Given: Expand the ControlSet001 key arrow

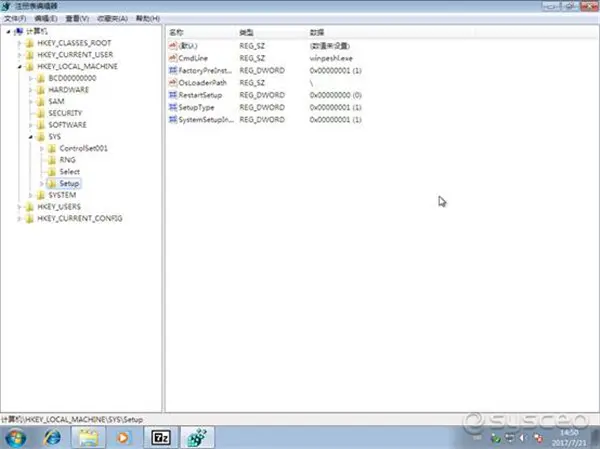Looking at the screenshot, I should coord(42,149).
